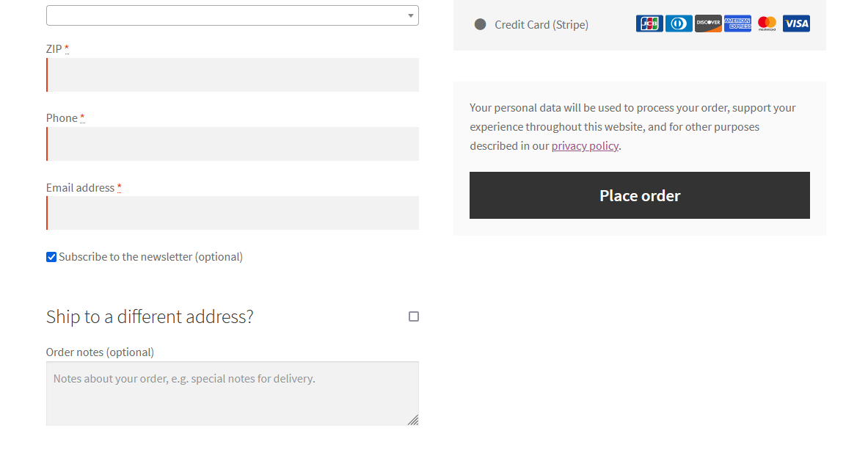Click the "Ship to a different address?" heading
868x453 pixels.
coord(150,316)
